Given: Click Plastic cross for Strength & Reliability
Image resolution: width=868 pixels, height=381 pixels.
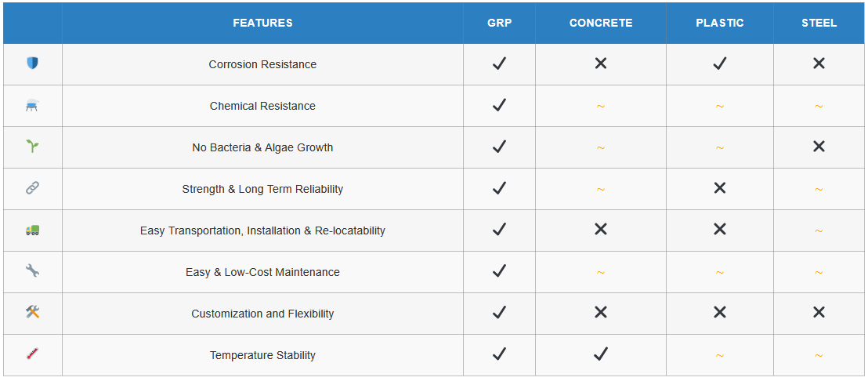Looking at the screenshot, I should (719, 188).
